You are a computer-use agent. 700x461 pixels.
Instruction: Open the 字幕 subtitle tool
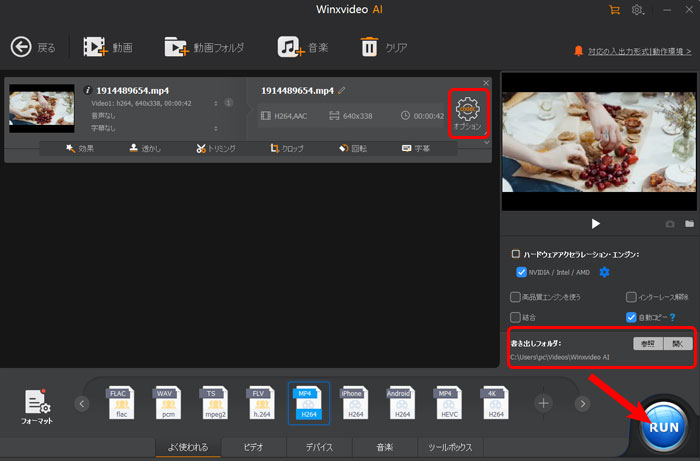tap(416, 148)
